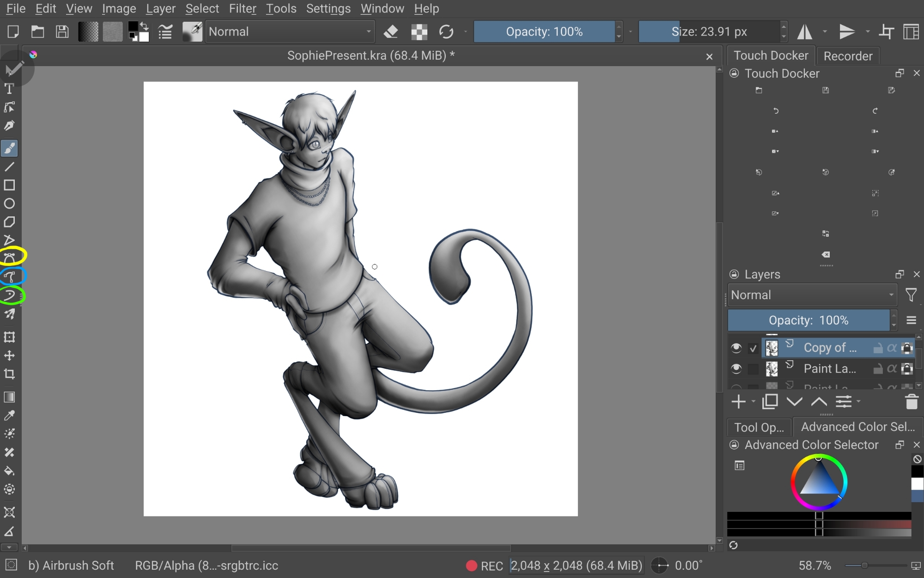Toggle Paint Layer visibility eye
Screen dimensions: 924x578
[x=736, y=369]
